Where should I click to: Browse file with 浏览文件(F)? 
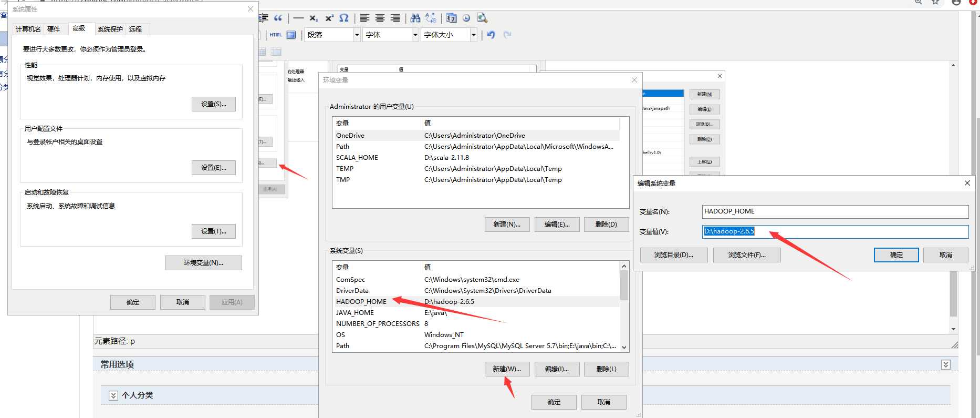747,255
